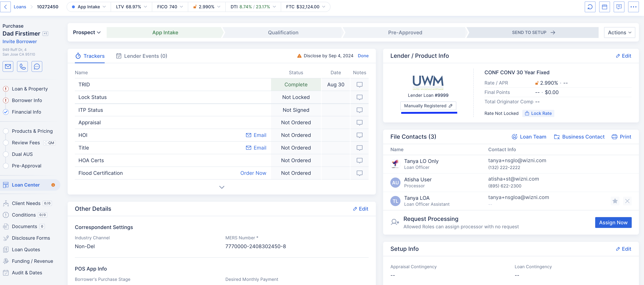Select Products & Pricing step circle
The height and width of the screenshot is (285, 644).
(x=6, y=131)
